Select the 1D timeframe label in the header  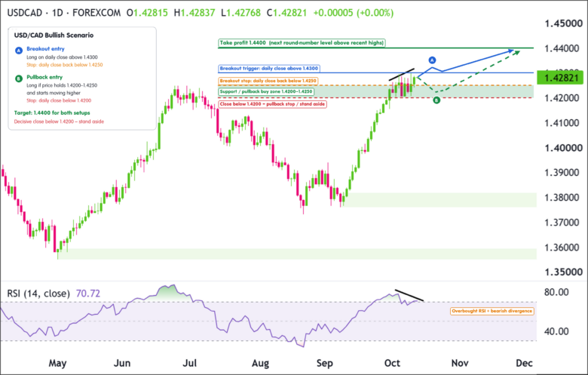[57, 13]
